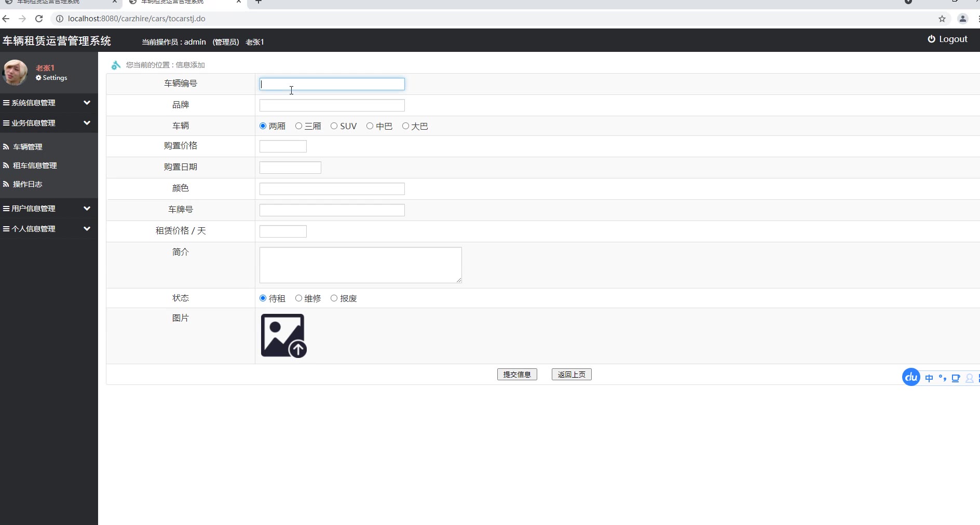Select the SUV vehicle type
This screenshot has width=980, height=525.
click(x=334, y=126)
